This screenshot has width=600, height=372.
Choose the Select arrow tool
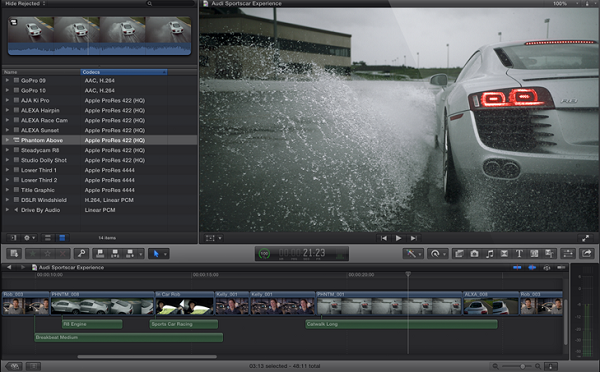(156, 254)
